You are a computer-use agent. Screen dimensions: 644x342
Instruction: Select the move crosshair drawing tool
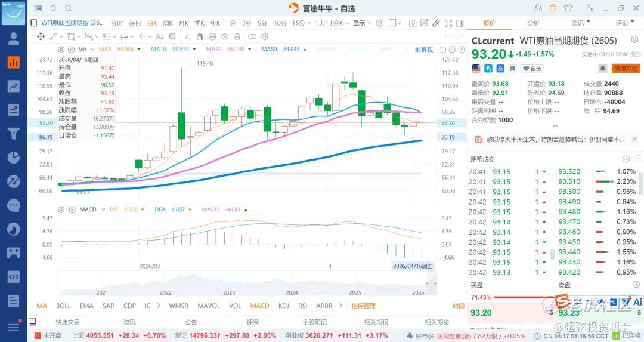41,36
